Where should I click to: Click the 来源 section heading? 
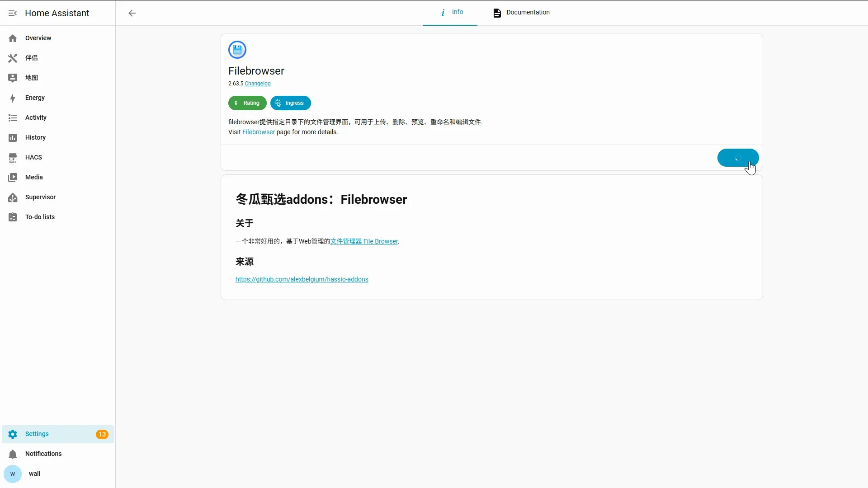245,262
